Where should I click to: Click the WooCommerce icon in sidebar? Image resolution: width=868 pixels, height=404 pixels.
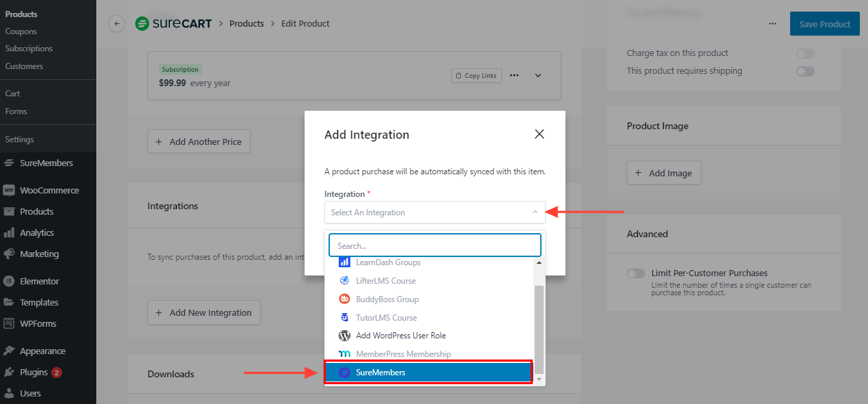point(10,191)
